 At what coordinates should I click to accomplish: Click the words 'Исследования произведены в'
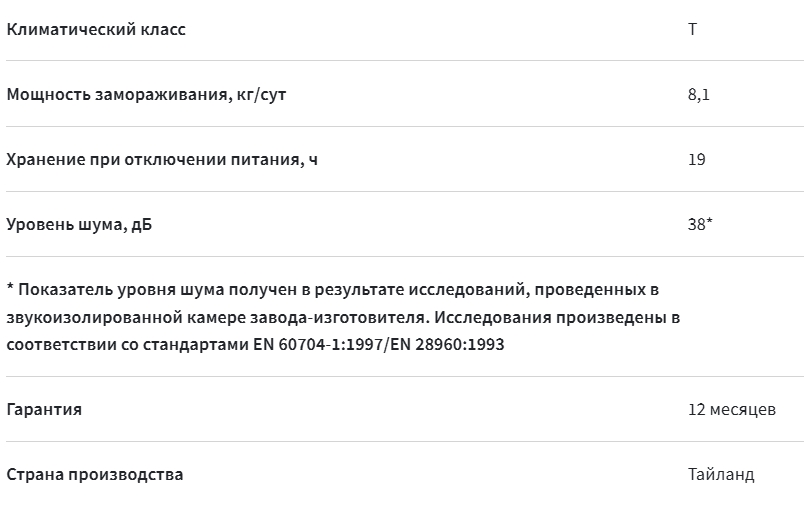[x=557, y=317]
